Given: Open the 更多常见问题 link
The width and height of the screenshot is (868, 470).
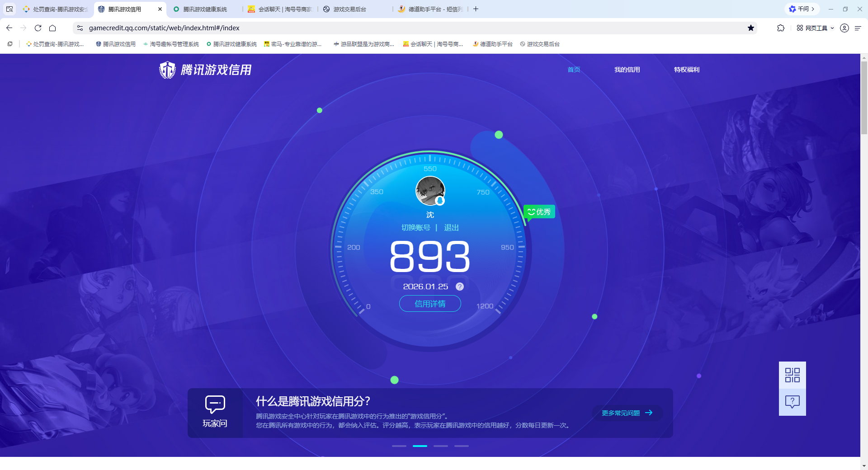Looking at the screenshot, I should tap(626, 413).
